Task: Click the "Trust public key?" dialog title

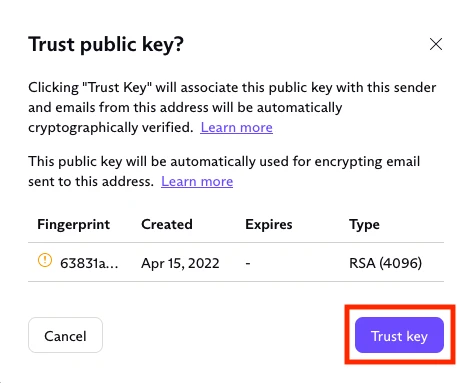Action: (106, 44)
